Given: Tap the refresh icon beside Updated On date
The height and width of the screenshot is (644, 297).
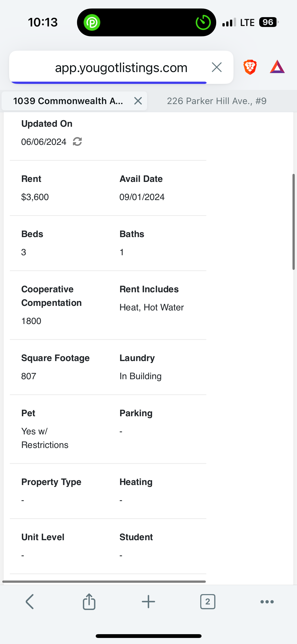Looking at the screenshot, I should (x=77, y=142).
